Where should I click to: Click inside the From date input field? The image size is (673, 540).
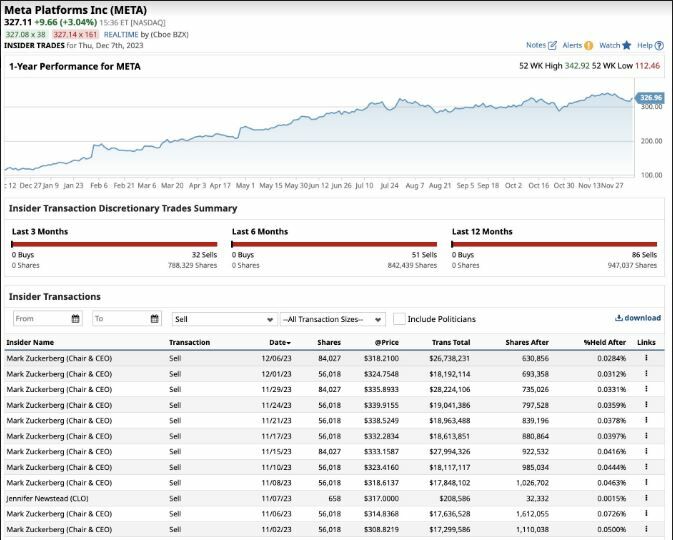coord(40,319)
